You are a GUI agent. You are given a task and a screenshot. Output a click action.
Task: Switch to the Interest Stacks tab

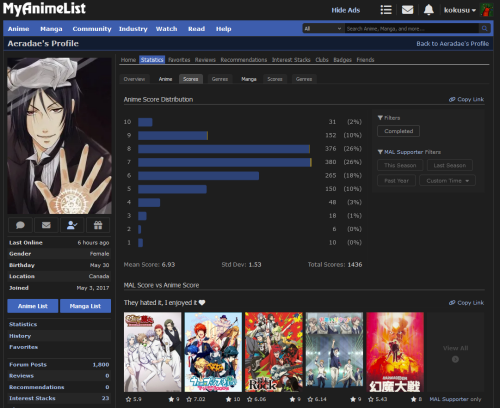pos(291,60)
